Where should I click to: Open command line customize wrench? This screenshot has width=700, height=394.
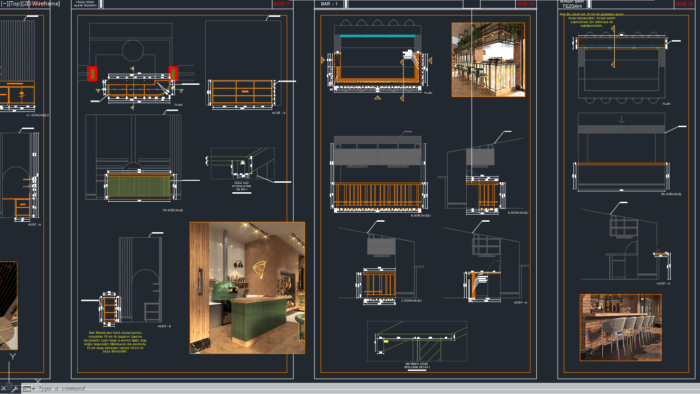[x=15, y=389]
